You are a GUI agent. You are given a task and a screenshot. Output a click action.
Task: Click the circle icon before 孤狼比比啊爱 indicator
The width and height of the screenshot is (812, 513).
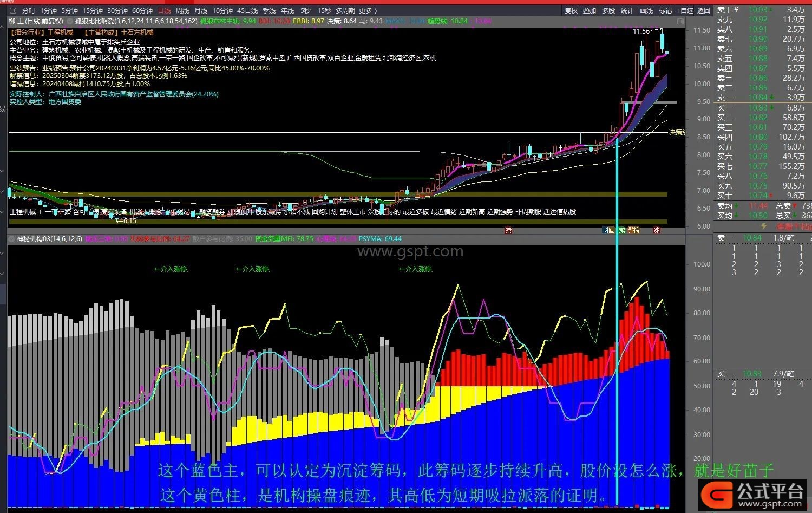pos(69,21)
